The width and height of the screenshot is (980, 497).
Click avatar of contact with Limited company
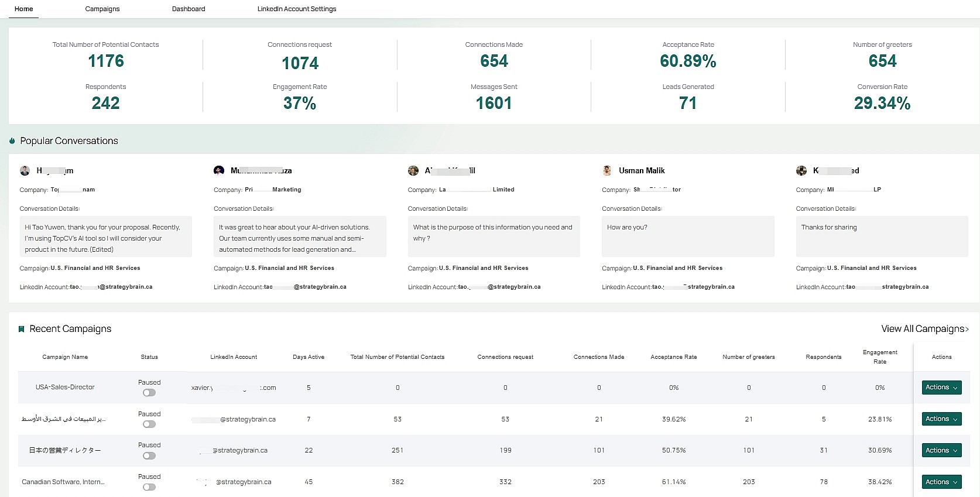point(413,170)
